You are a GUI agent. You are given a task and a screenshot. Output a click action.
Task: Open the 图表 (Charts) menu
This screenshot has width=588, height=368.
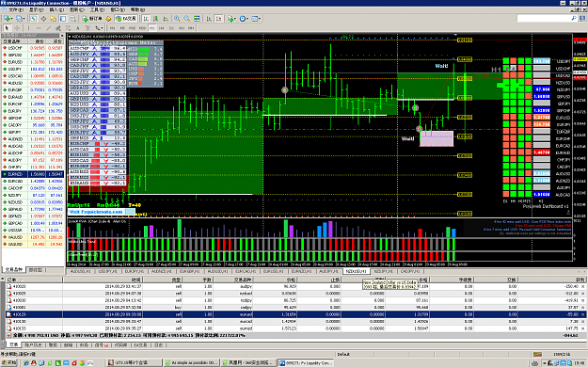point(76,9)
